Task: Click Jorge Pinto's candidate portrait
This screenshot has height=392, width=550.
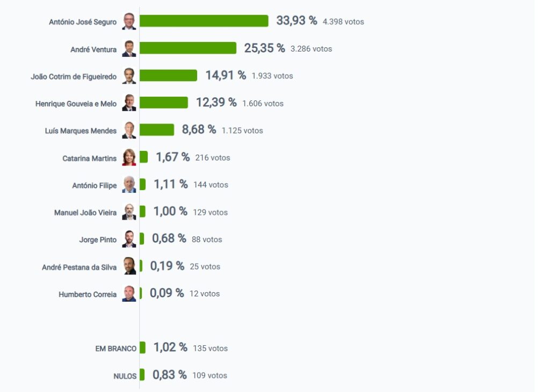Action: click(129, 239)
